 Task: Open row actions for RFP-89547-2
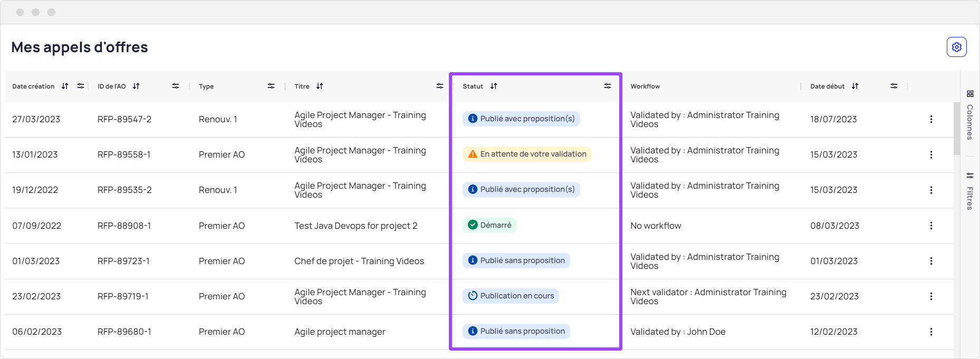coord(931,119)
